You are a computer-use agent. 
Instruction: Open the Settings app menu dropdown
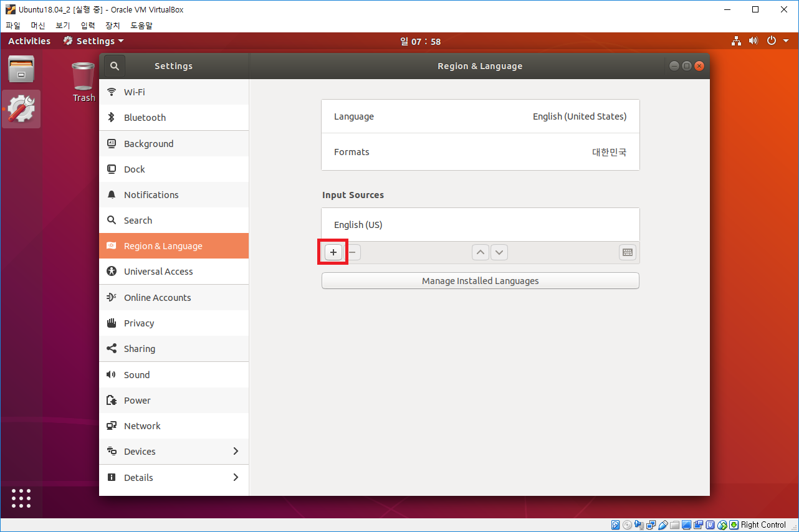click(x=93, y=41)
